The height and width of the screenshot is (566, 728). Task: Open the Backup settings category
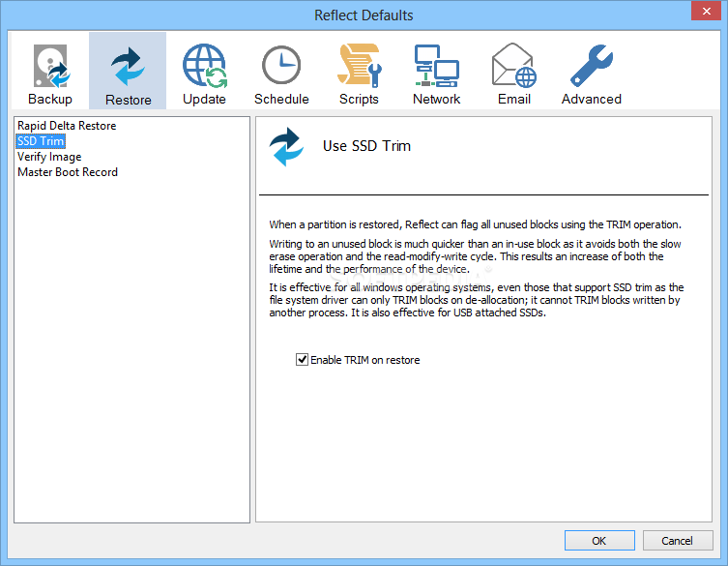coord(50,71)
